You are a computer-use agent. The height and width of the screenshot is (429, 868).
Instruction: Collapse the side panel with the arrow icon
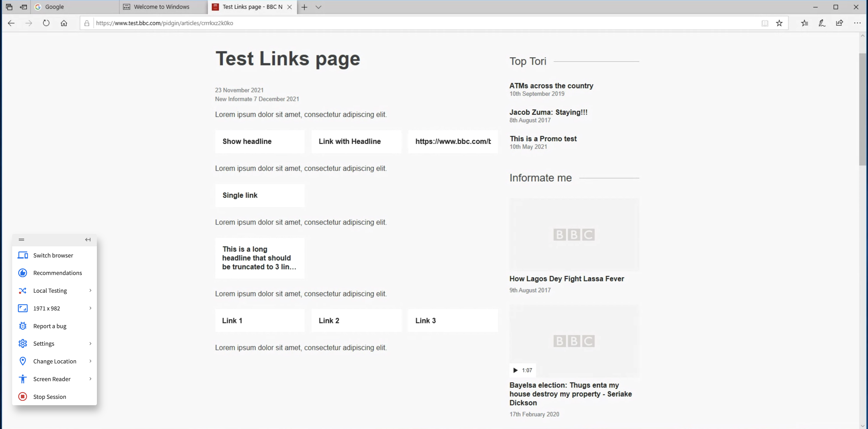click(87, 240)
